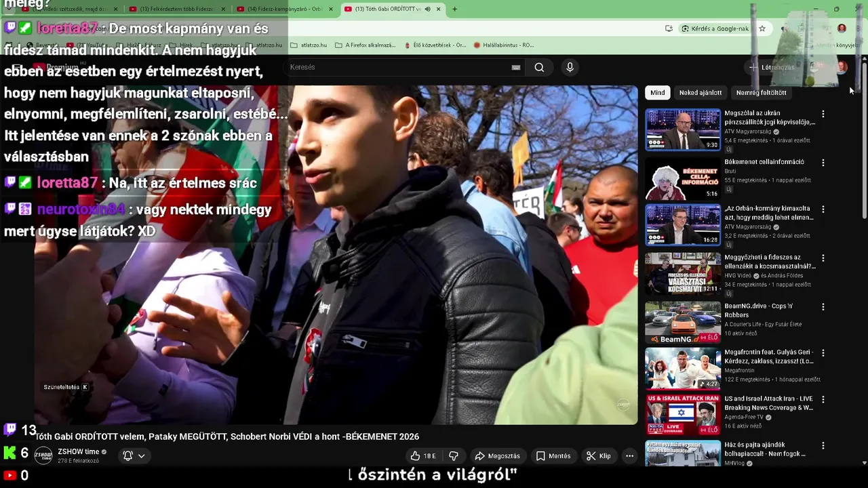The height and width of the screenshot is (488, 868).
Task: Open the ZSHOW time channel name link
Action: (79, 451)
